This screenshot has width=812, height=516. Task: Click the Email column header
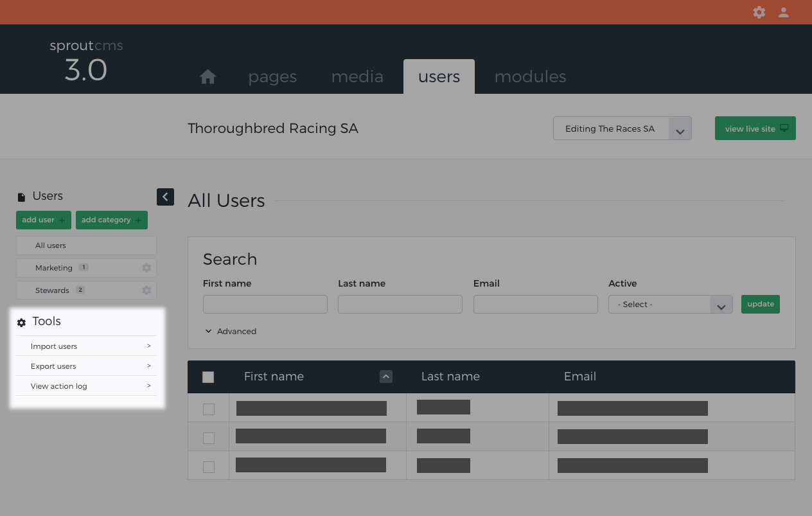580,377
